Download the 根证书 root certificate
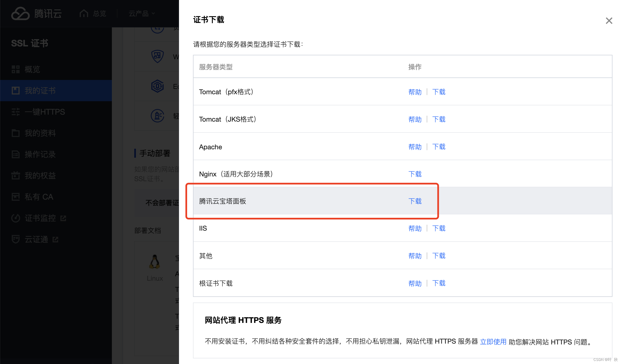Viewport: 622px width, 364px height. click(439, 283)
